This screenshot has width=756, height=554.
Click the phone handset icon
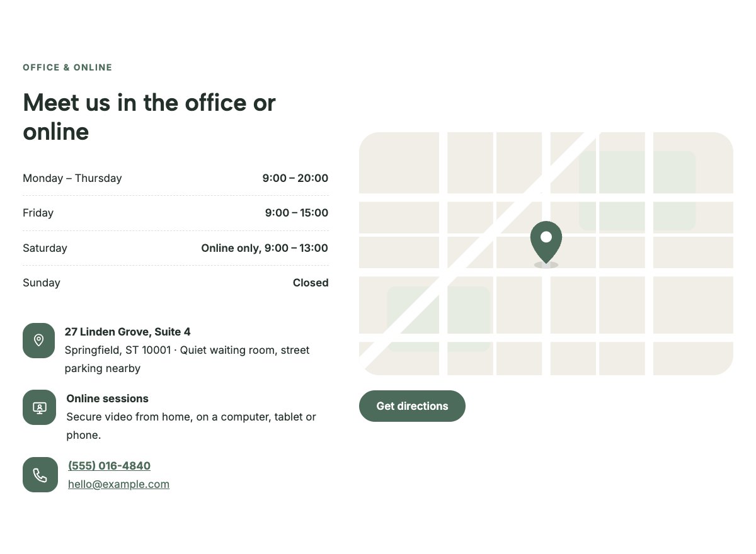click(x=40, y=475)
